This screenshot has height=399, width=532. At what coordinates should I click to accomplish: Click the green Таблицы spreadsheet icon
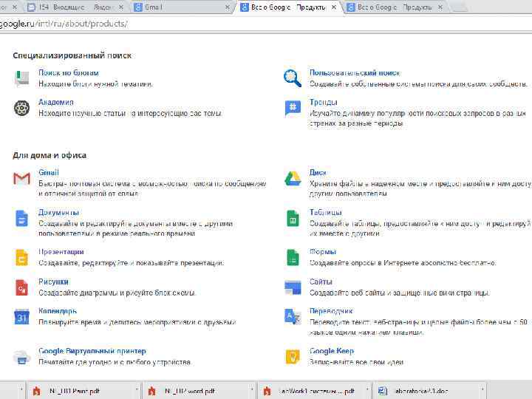click(293, 218)
